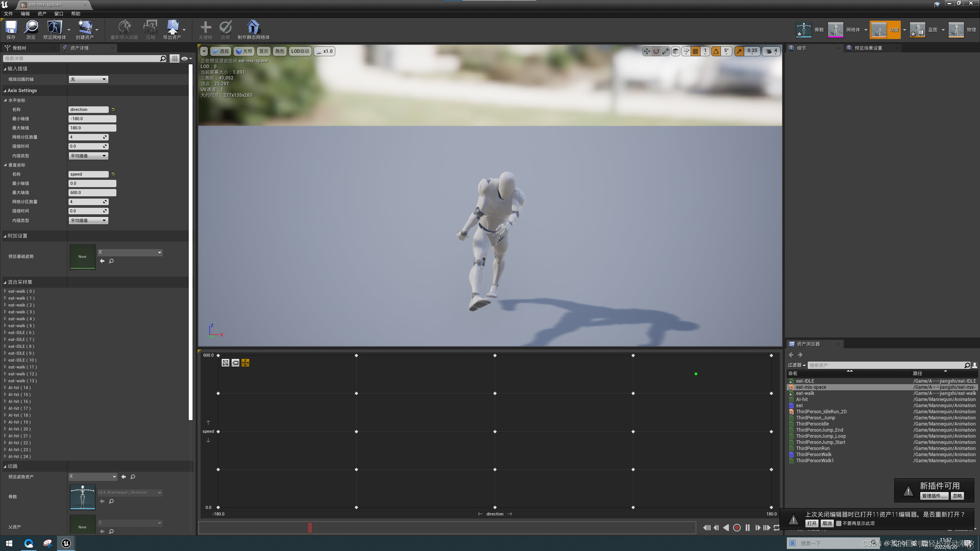980x551 pixels.
Task: Click the 制作静态网格体 (Make Static Mesh) icon
Action: click(x=253, y=29)
